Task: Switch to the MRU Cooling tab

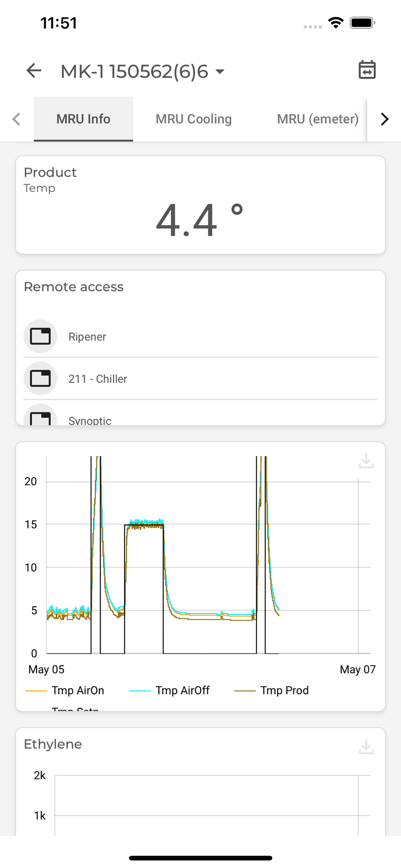Action: point(194,119)
